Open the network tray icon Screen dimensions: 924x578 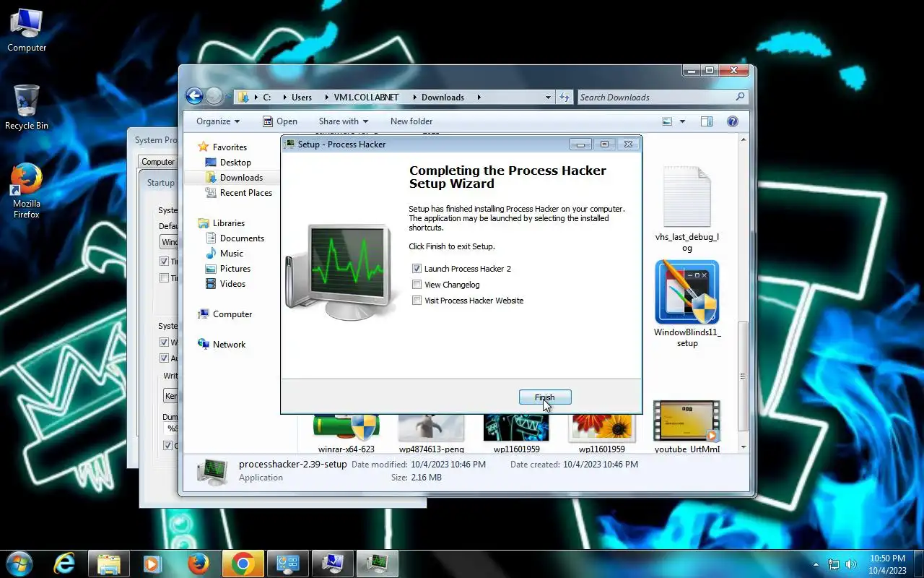tap(834, 564)
